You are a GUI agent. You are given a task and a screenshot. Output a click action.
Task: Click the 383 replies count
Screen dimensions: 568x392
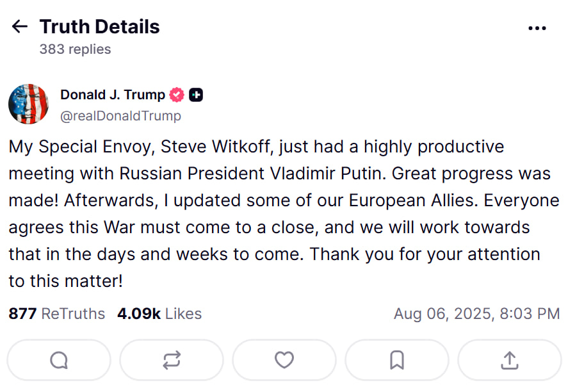pyautogui.click(x=75, y=49)
